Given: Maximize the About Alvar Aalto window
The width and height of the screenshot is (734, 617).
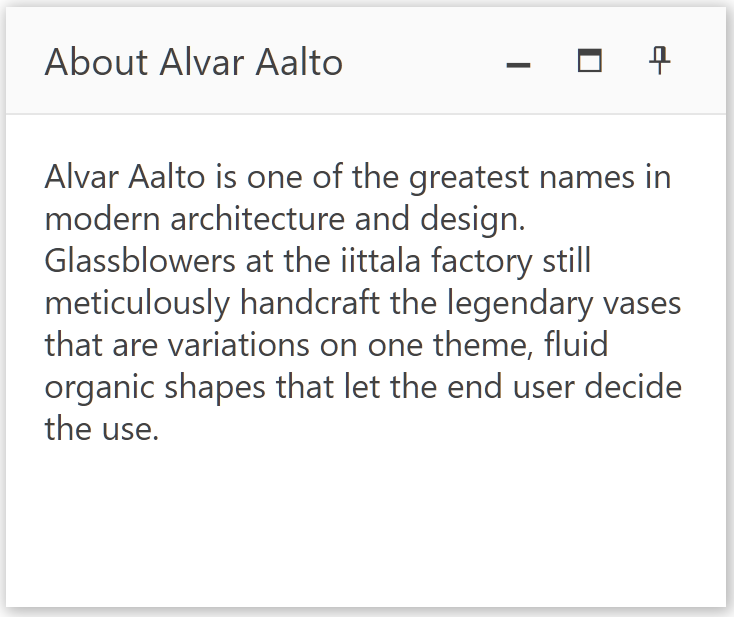Looking at the screenshot, I should [590, 61].
